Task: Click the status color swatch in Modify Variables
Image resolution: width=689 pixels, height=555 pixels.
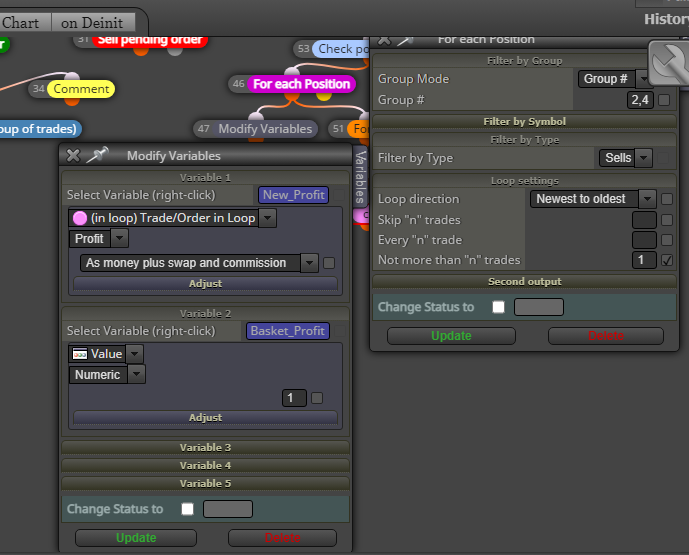Action: (x=228, y=509)
